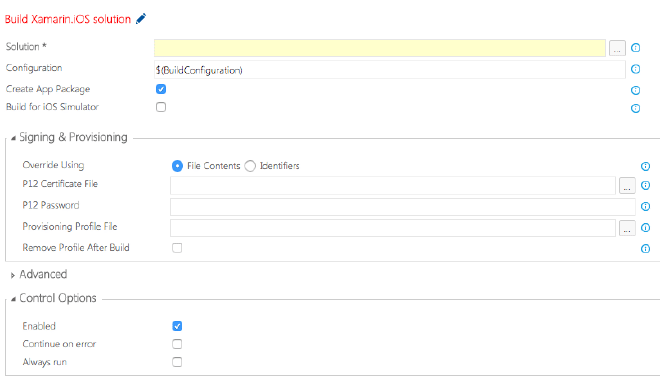Expand the Advanced section
Viewport: 660px width, 385px height.
coord(13,275)
